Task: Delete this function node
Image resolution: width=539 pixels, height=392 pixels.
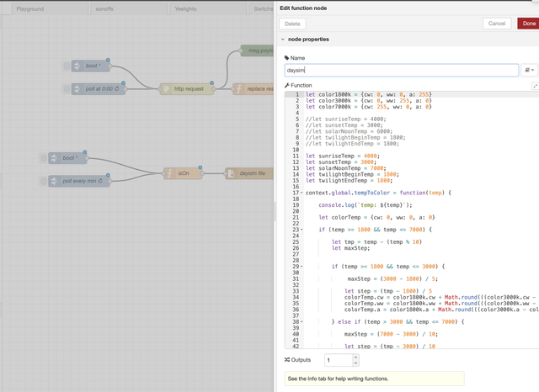Action: 292,24
